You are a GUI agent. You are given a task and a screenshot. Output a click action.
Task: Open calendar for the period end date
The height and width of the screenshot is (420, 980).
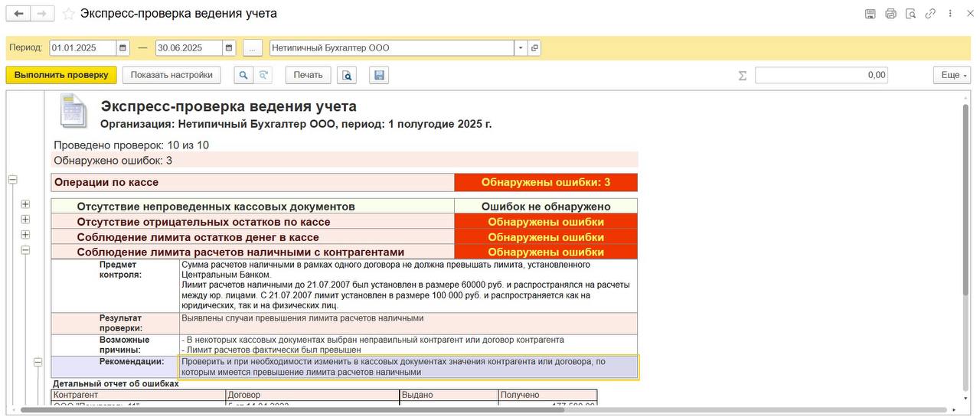click(228, 47)
